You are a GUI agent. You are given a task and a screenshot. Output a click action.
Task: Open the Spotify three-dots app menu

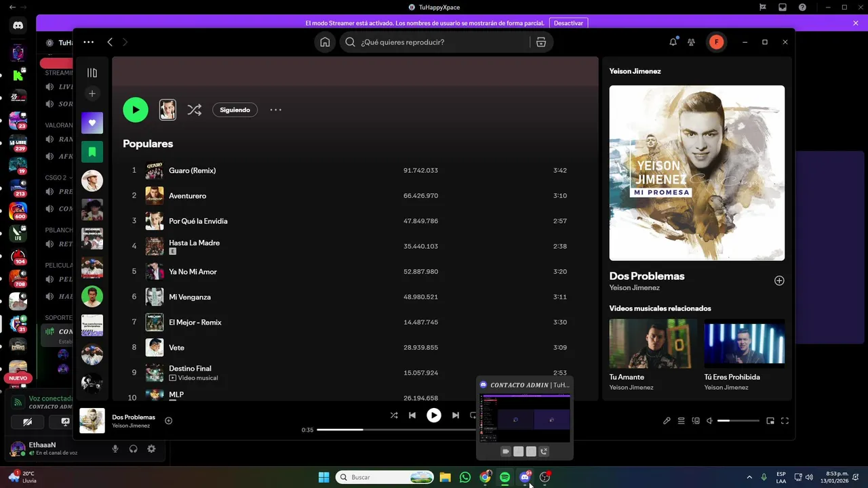pyautogui.click(x=88, y=42)
